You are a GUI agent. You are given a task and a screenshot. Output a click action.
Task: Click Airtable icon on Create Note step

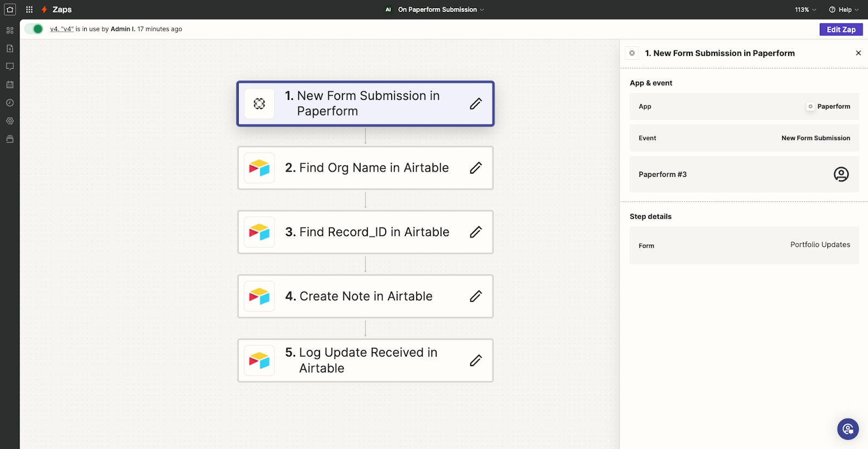pos(259,296)
